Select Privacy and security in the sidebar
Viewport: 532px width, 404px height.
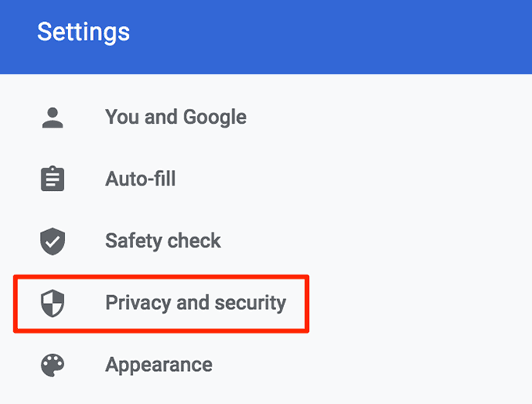[196, 302]
